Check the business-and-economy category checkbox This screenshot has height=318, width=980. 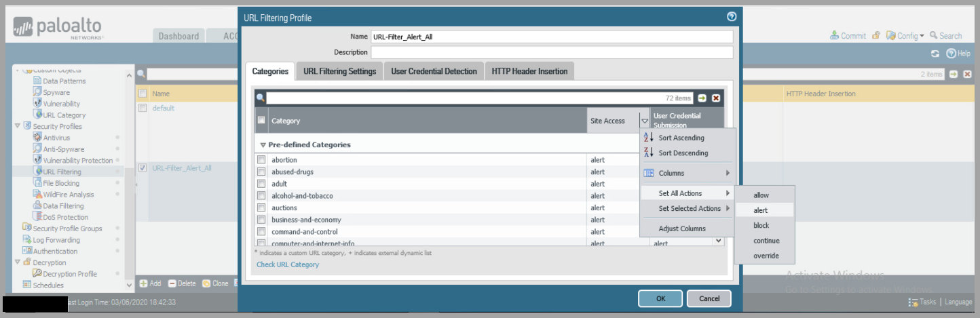(261, 220)
